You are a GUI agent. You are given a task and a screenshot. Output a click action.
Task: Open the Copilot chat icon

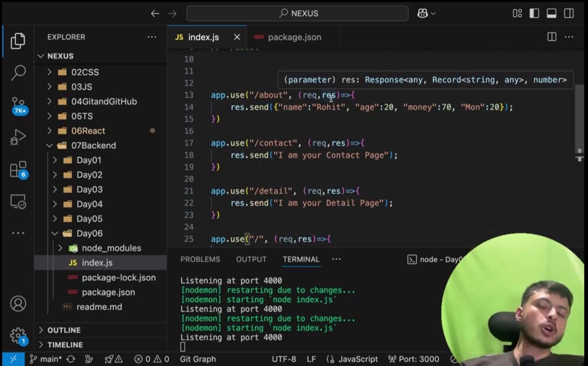point(422,14)
